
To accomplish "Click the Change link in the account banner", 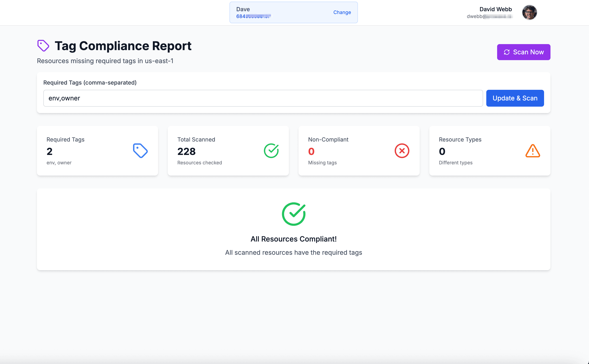I will (342, 12).
